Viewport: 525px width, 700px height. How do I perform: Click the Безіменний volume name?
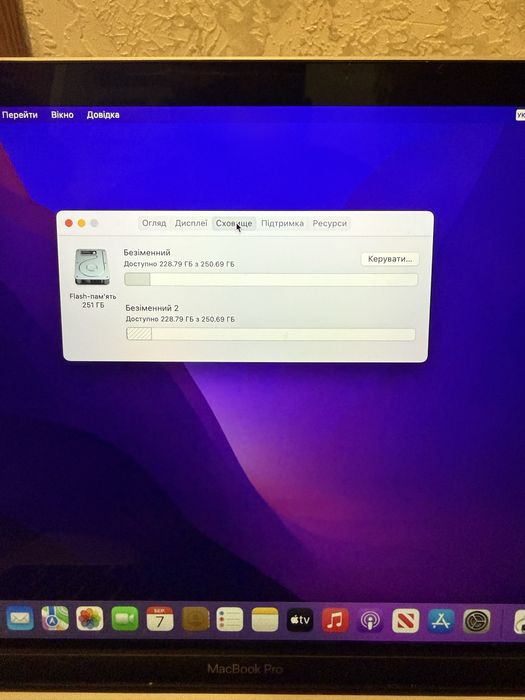pyautogui.click(x=147, y=252)
